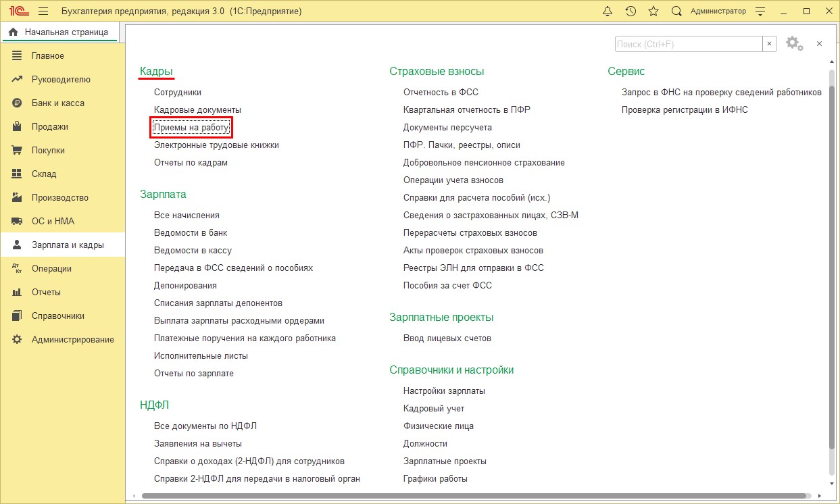The width and height of the screenshot is (840, 504).
Task: Open the Администрирование section
Action: click(x=72, y=340)
